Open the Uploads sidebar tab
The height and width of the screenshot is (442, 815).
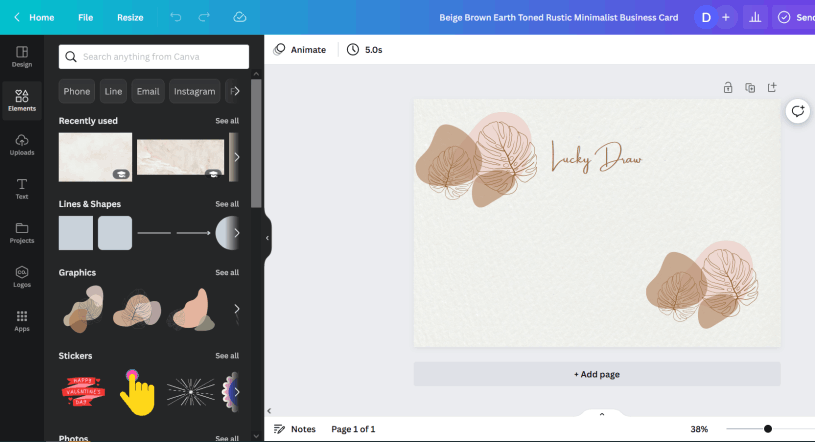click(x=22, y=145)
